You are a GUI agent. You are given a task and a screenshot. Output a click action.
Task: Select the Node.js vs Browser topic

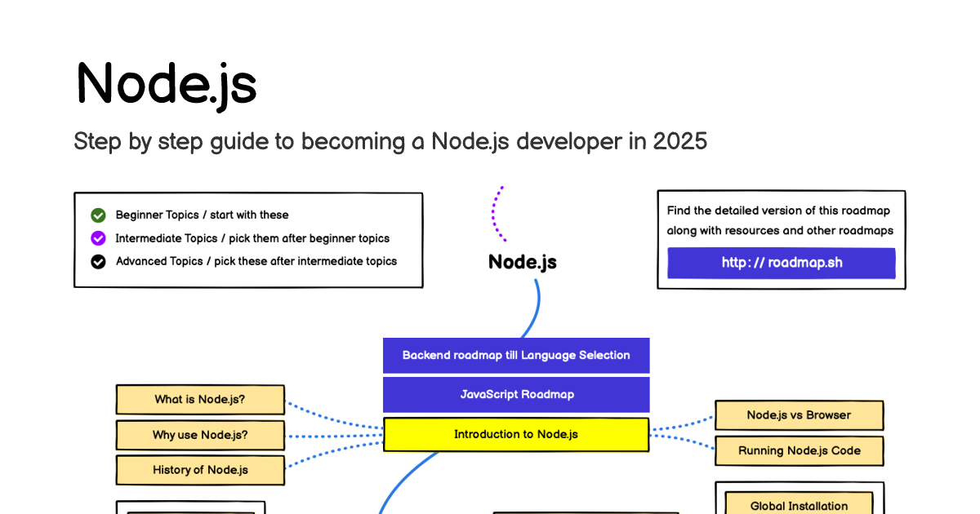pos(799,415)
